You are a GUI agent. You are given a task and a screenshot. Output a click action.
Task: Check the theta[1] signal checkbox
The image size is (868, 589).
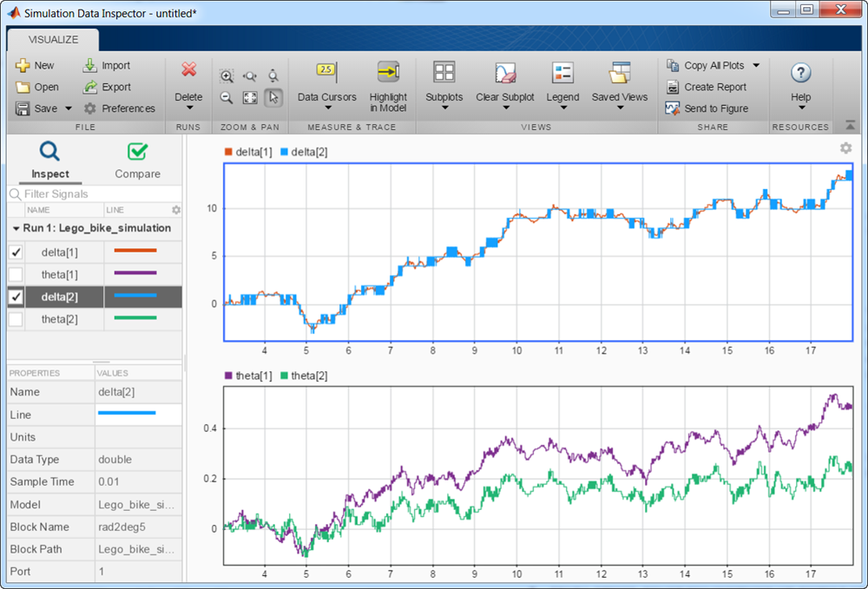coord(16,275)
